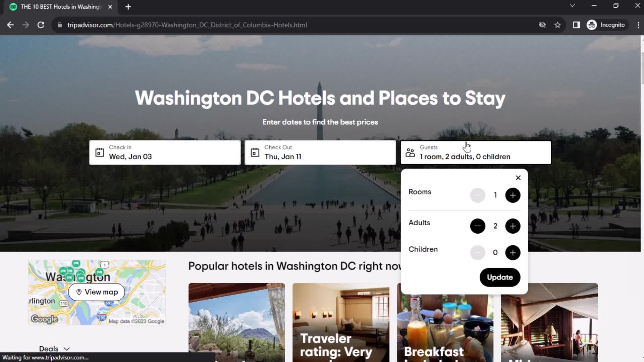The image size is (644, 362).
Task: Click the bookmark/save star icon
Action: [558, 25]
